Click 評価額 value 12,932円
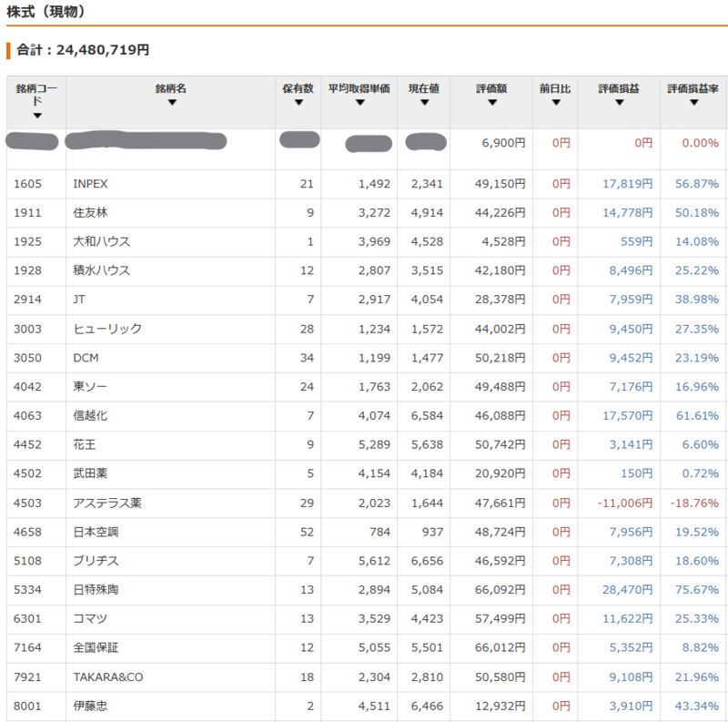Viewport: 728px width, 722px height. point(500,706)
